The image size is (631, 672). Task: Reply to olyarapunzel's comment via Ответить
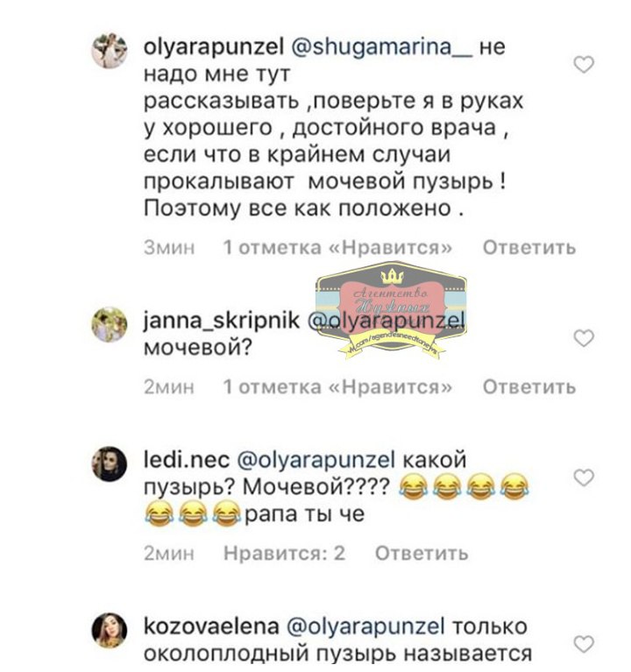pyautogui.click(x=529, y=247)
